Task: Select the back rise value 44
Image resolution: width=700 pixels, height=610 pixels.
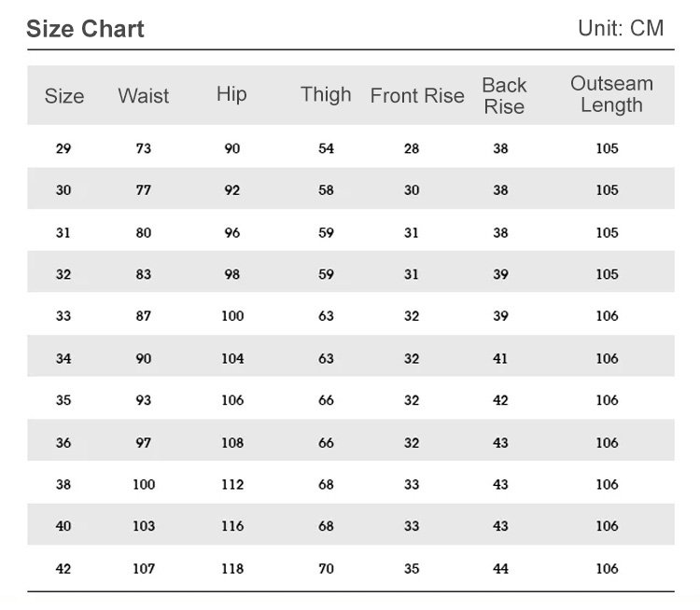Action: pyautogui.click(x=501, y=568)
